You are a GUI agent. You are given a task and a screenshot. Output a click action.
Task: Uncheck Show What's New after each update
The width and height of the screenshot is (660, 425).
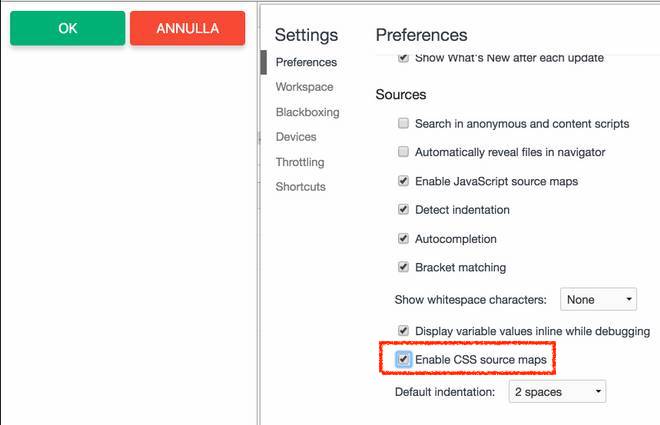[404, 58]
